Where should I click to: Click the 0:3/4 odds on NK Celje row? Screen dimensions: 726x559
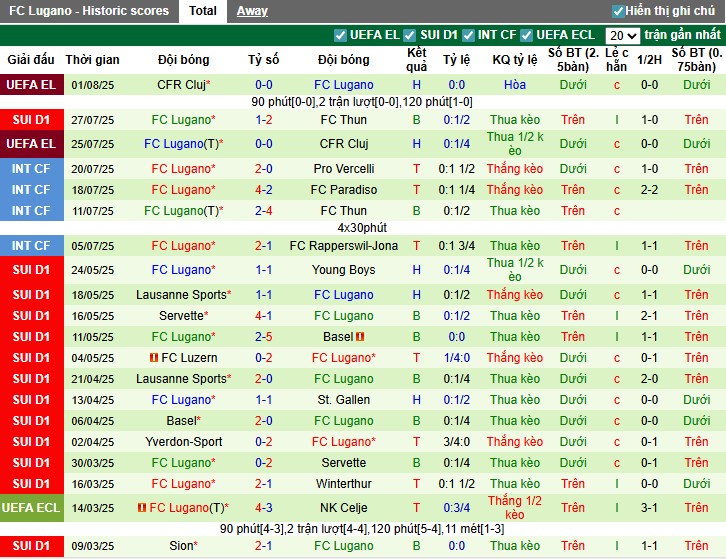tap(457, 508)
